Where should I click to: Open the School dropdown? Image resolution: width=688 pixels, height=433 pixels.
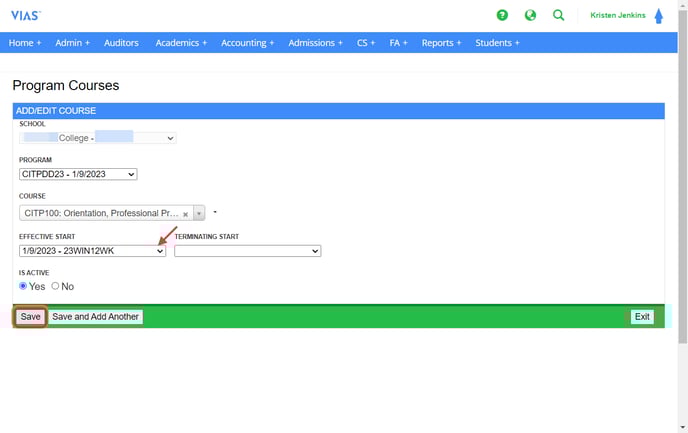tap(98, 138)
